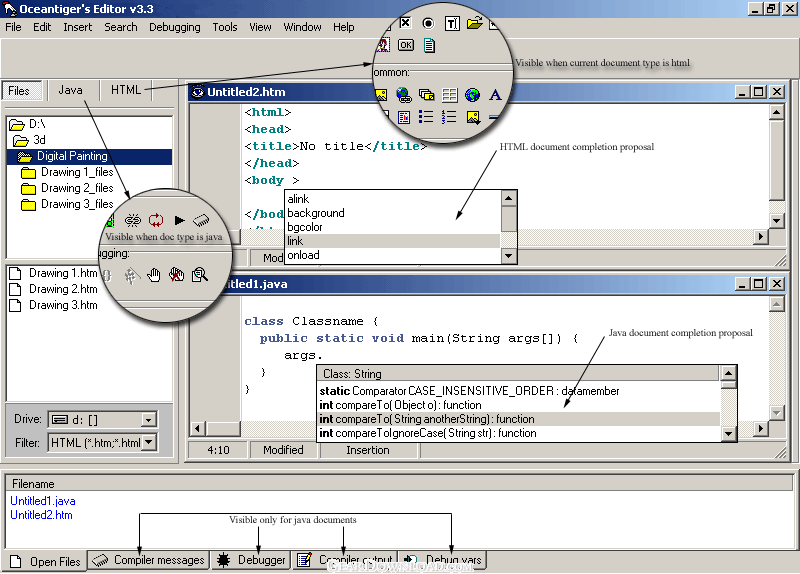Choose 'alink' in HTML completion list
Viewport: 800px width, 574px height.
tap(392, 199)
